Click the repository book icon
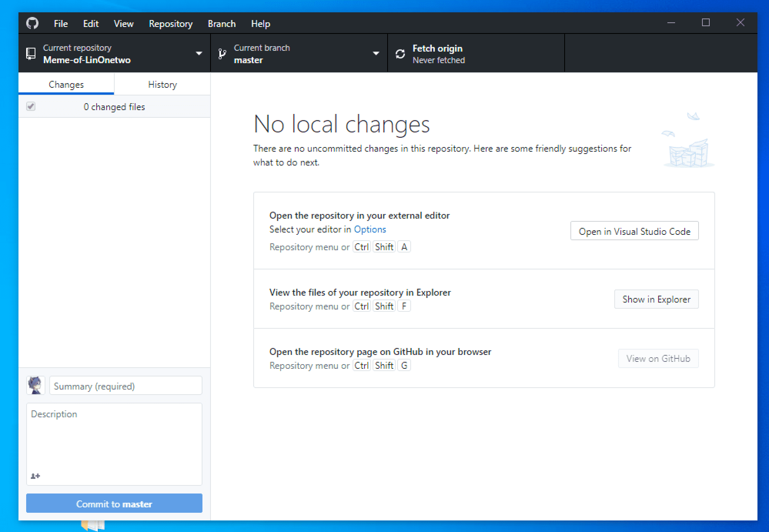 pyautogui.click(x=31, y=54)
